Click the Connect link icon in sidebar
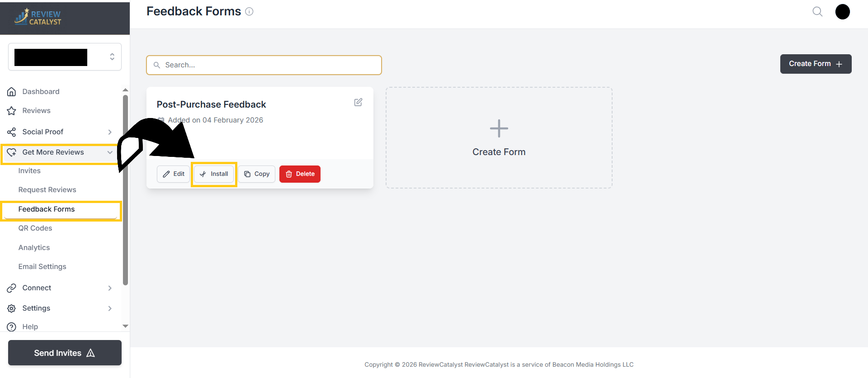The width and height of the screenshot is (868, 378). 12,288
